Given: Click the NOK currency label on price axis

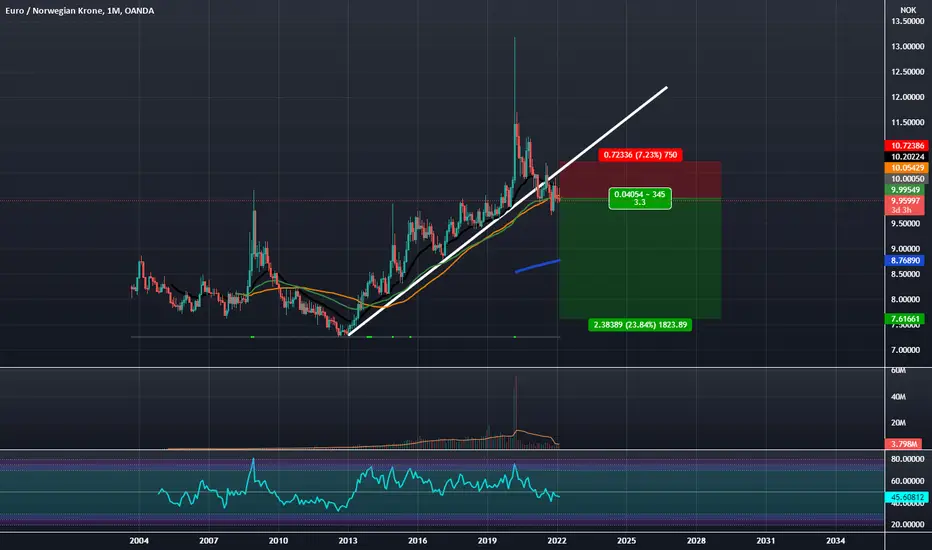Looking at the screenshot, I should (x=908, y=10).
